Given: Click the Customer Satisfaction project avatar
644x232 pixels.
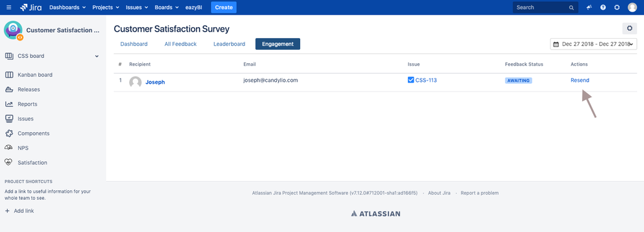Looking at the screenshot, I should (x=13, y=30).
